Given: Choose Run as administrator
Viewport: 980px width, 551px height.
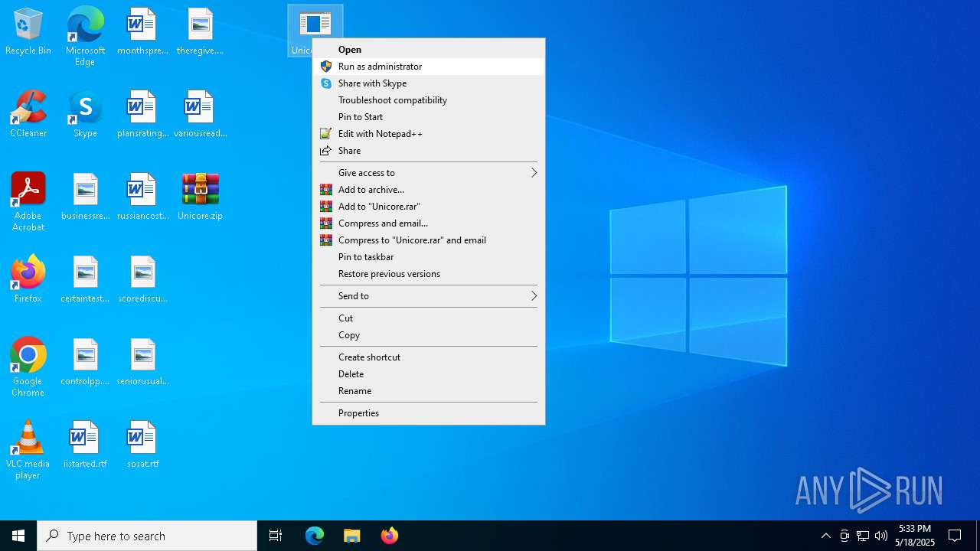Looking at the screenshot, I should 428,67.
